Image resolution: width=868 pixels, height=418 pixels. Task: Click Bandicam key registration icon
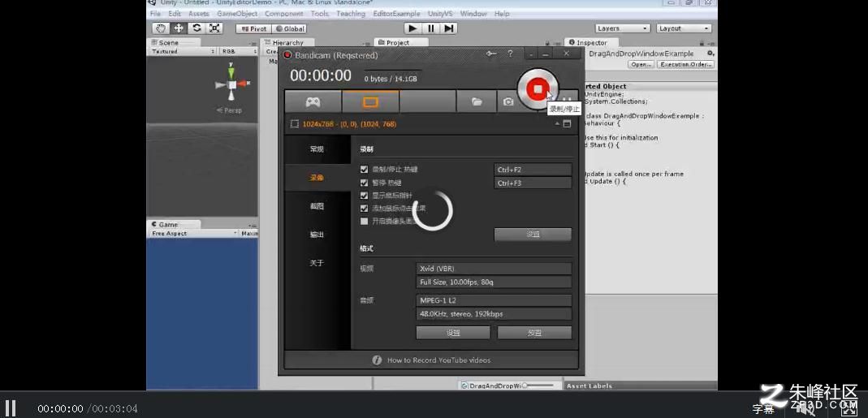click(x=491, y=54)
